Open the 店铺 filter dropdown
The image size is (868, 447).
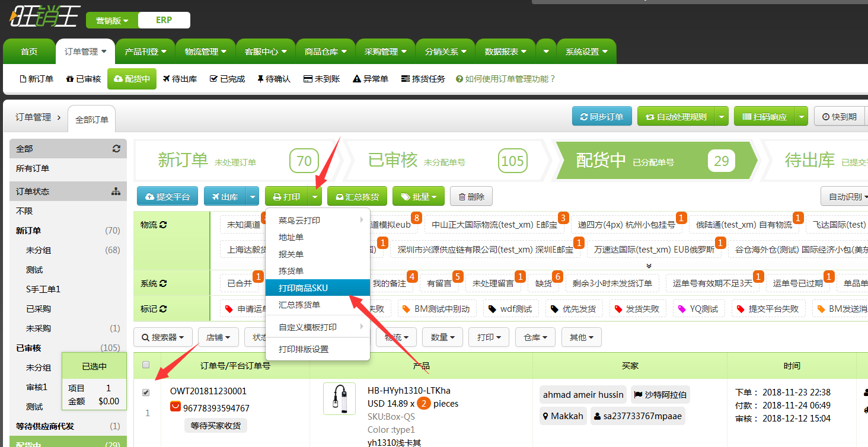click(x=218, y=337)
